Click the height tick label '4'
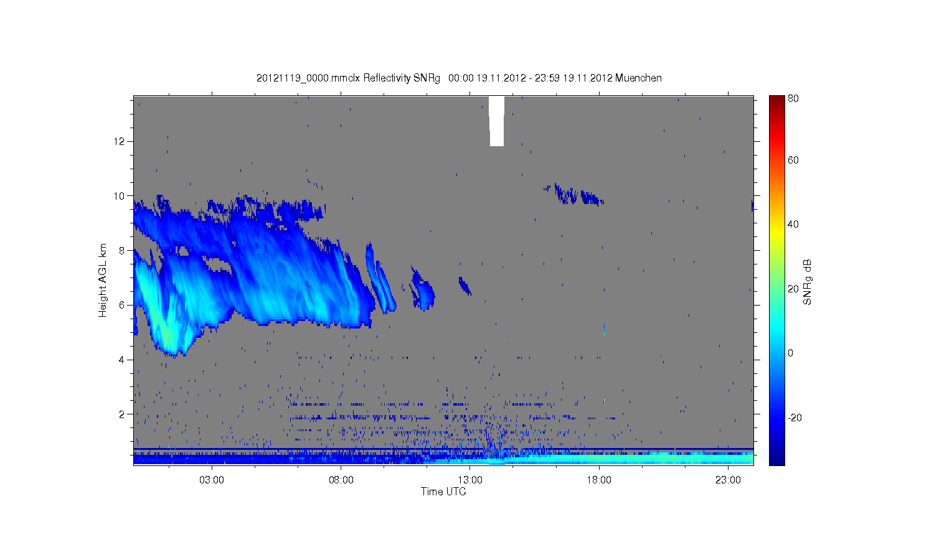 click(x=122, y=360)
